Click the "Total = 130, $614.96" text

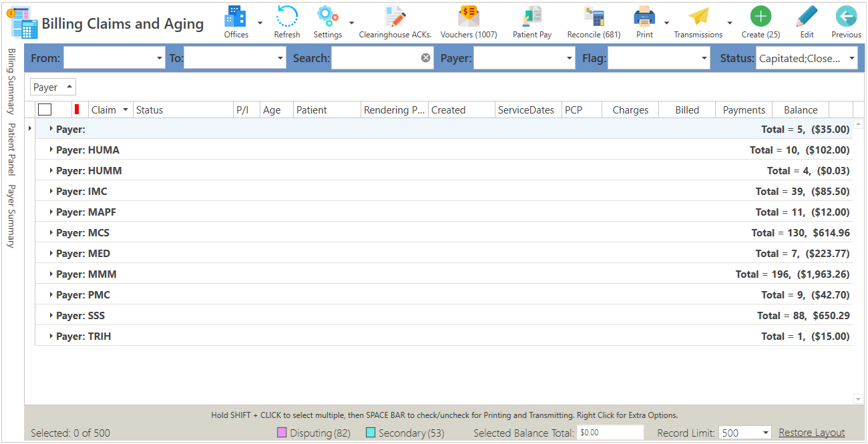(801, 232)
